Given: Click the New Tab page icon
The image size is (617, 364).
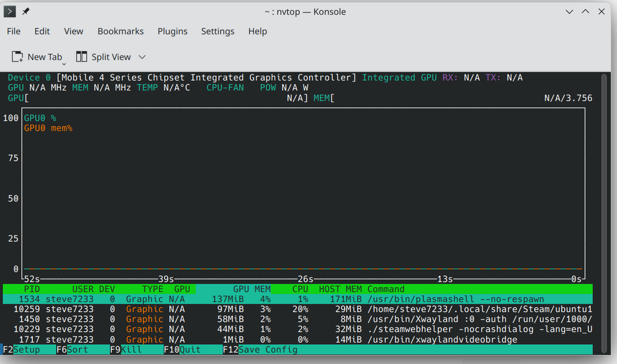Looking at the screenshot, I should [17, 57].
